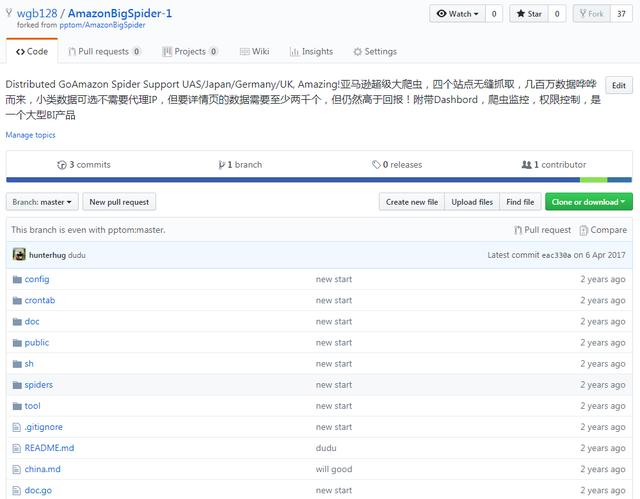The width and height of the screenshot is (640, 499).
Task: Click the green segment of language bar
Action: coord(593,180)
